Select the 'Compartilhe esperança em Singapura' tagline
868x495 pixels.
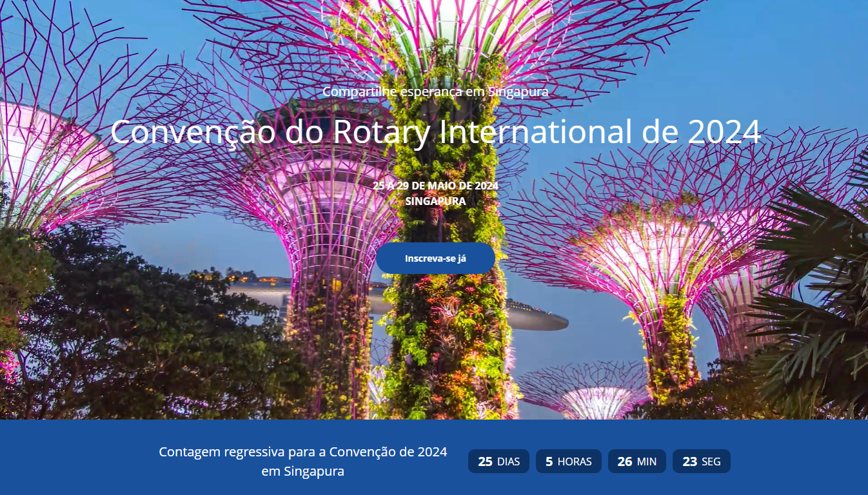(x=436, y=92)
